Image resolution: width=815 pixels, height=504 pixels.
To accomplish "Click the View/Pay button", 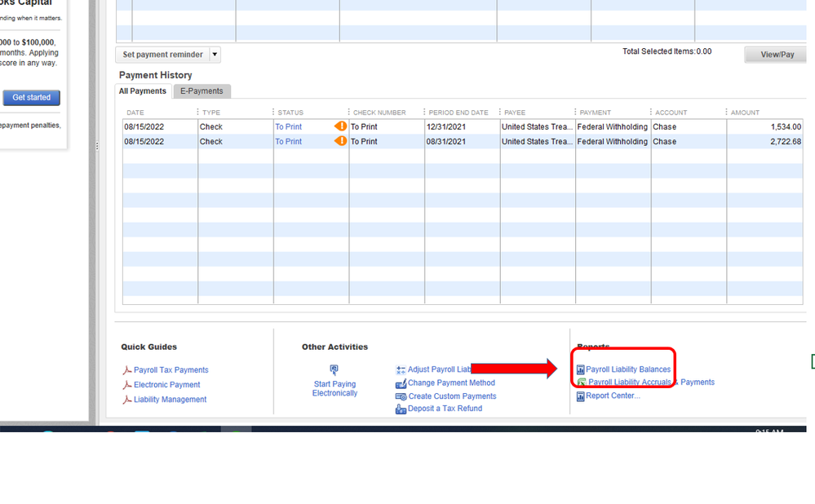I will point(777,55).
